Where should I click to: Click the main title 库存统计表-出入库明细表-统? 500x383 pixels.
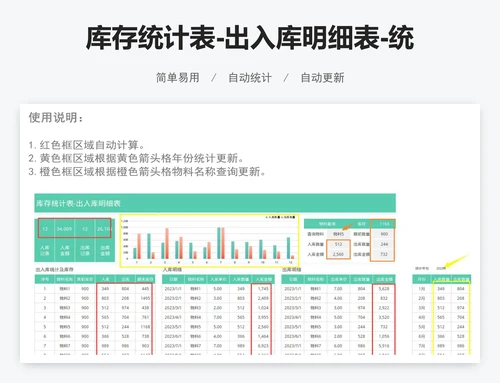250,38
